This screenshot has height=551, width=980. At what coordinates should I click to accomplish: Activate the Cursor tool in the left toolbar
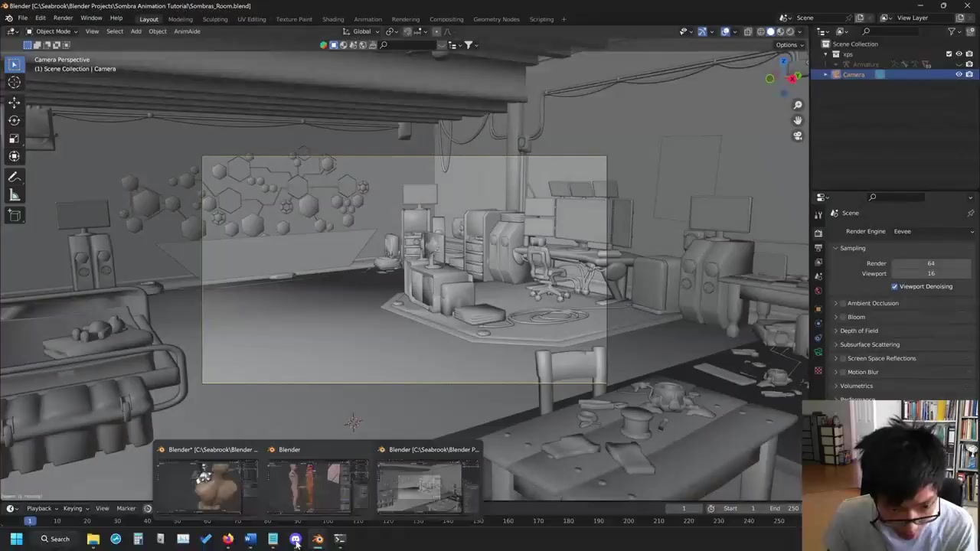(14, 83)
